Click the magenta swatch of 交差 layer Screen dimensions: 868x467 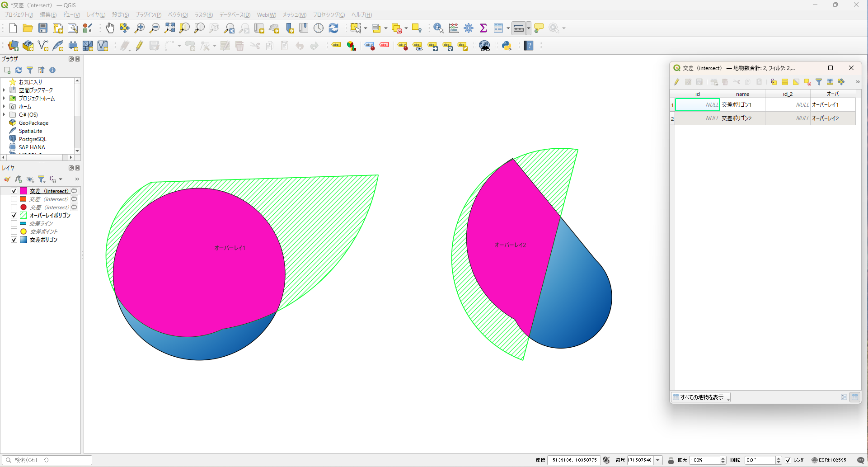click(23, 191)
